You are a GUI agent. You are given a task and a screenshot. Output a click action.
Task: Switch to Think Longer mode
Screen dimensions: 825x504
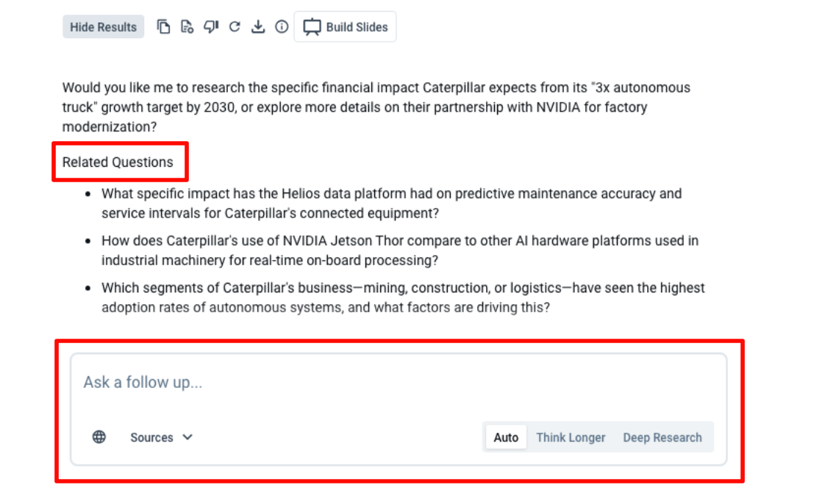click(571, 437)
